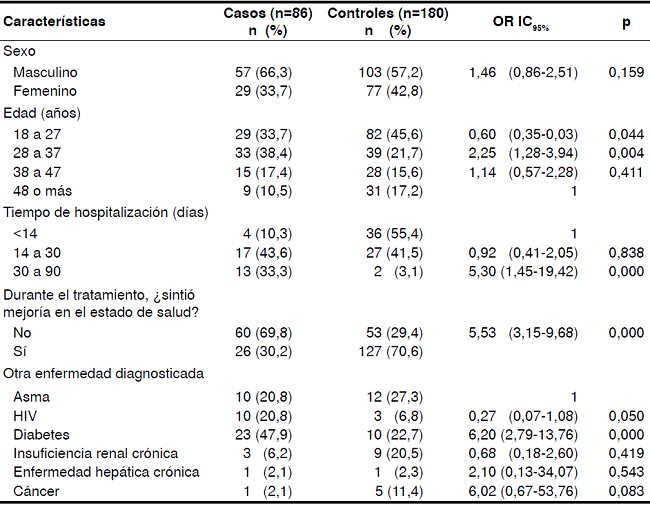Select the 30 a 90 days row label
Image resolution: width=650 pixels, height=505 pixels.
pos(39,273)
